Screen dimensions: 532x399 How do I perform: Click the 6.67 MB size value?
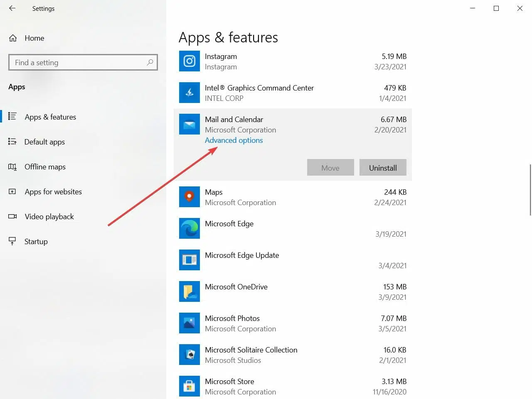394,120
